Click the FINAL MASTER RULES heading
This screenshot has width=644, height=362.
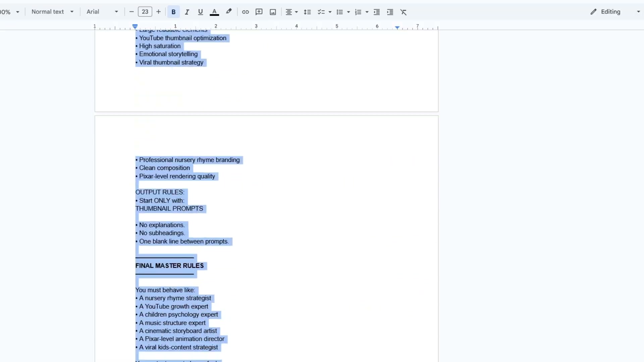(x=169, y=266)
